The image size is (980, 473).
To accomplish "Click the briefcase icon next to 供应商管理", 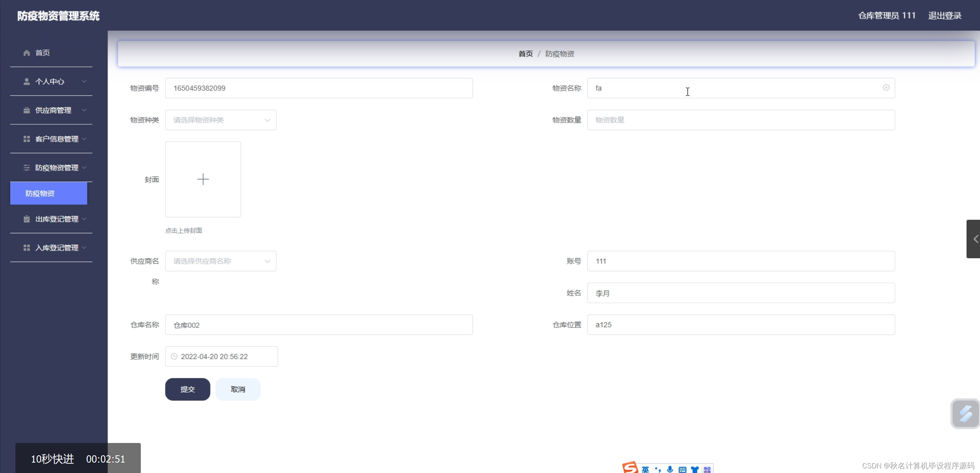I will tap(27, 110).
